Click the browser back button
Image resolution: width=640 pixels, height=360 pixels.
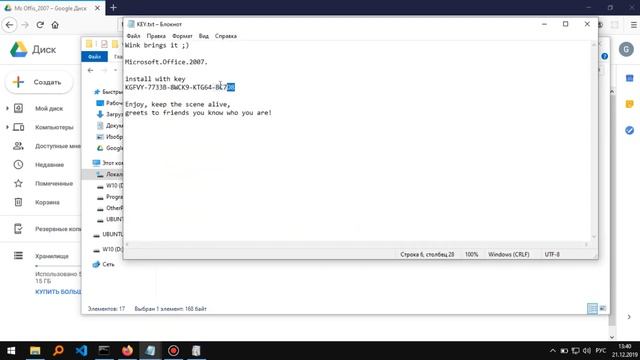coord(9,25)
